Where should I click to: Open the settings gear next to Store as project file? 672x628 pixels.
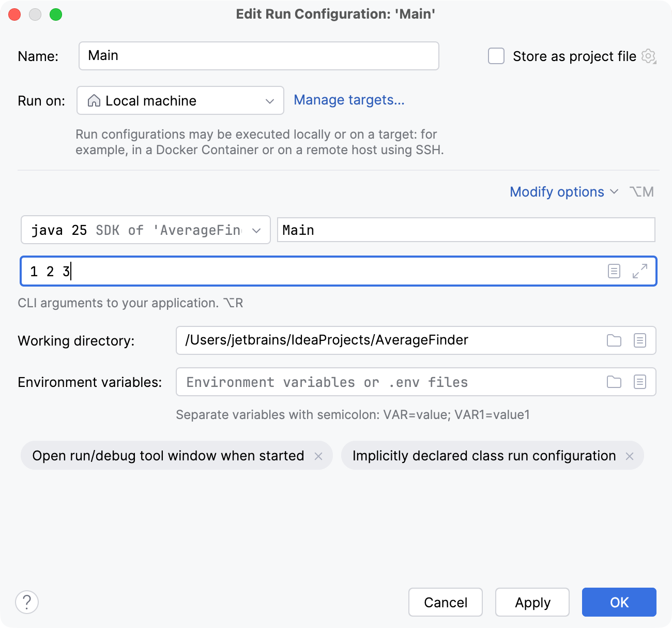tap(649, 56)
